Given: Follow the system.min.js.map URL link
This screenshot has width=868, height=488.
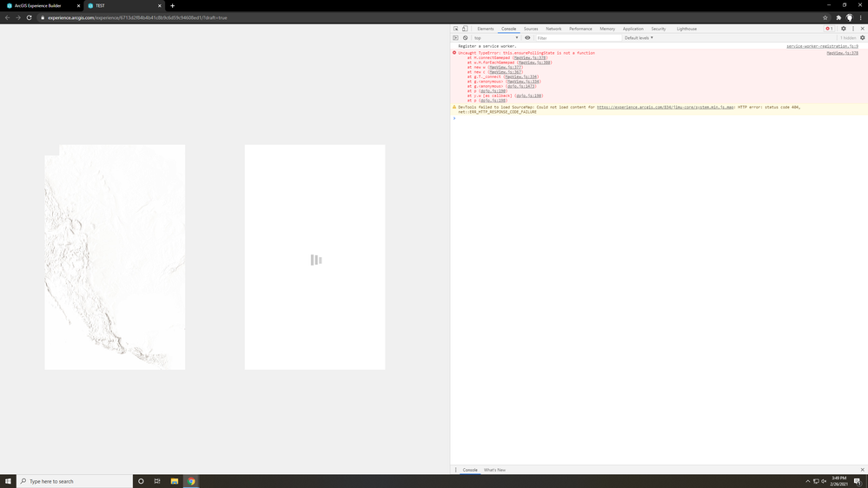Looking at the screenshot, I should tap(665, 108).
